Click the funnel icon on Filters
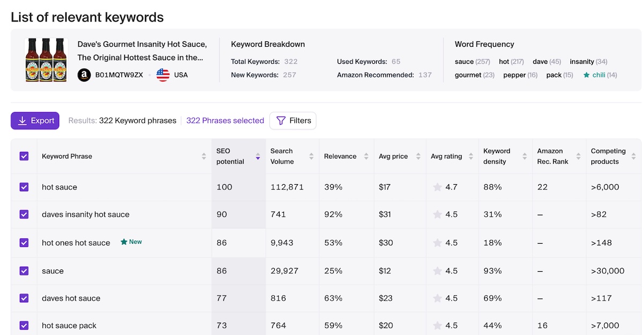Image resolution: width=644 pixels, height=335 pixels. (281, 121)
